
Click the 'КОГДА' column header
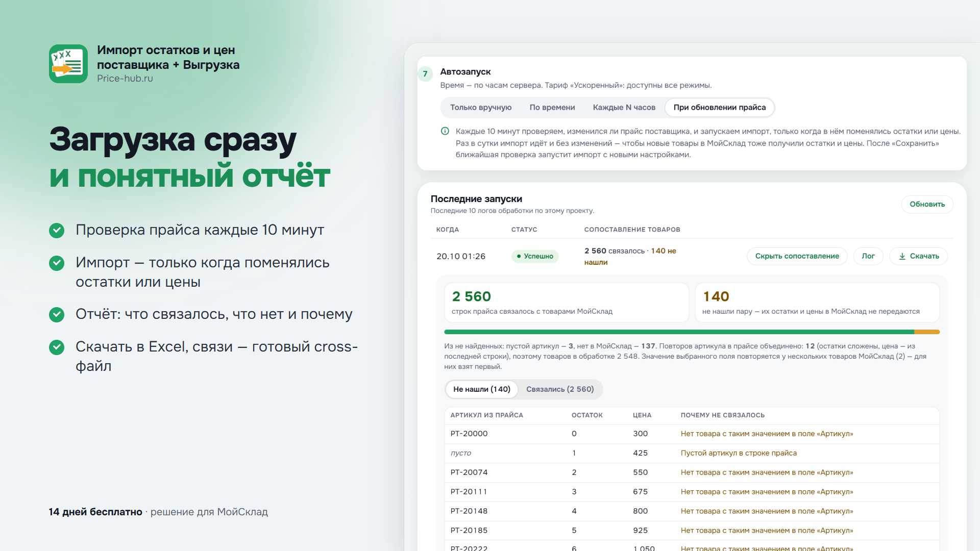[448, 230]
